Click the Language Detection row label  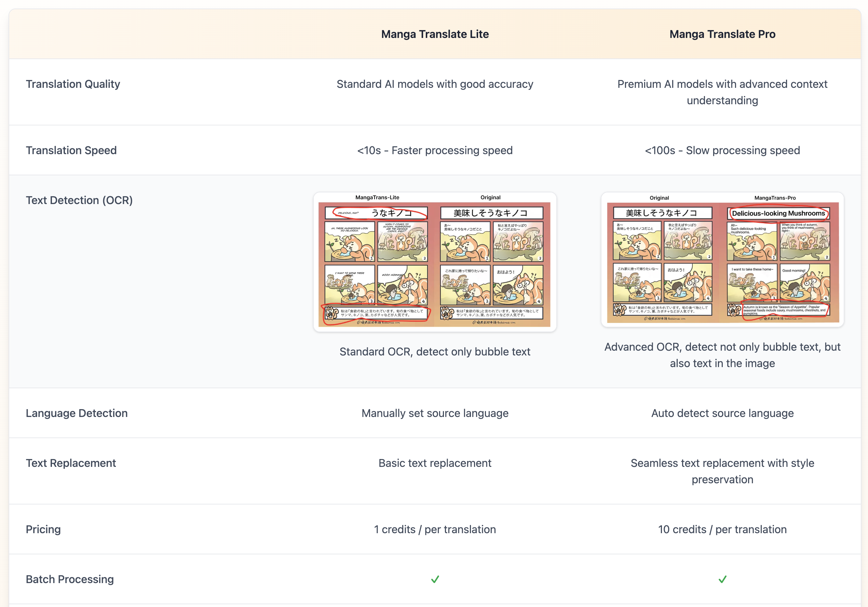click(x=77, y=413)
